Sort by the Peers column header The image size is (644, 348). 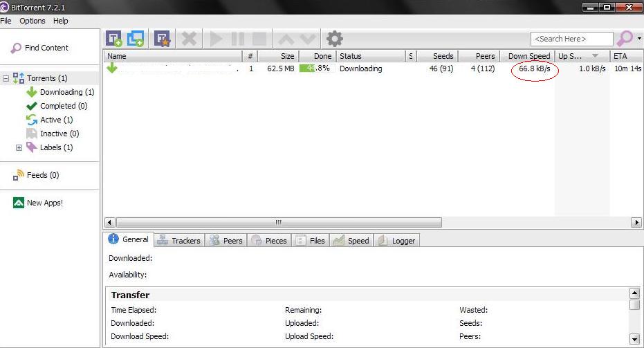click(479, 56)
